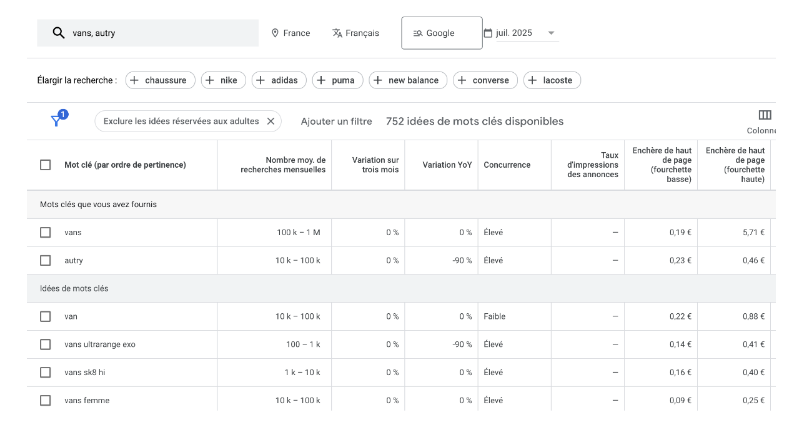Check the box for vans femme

[45, 401]
